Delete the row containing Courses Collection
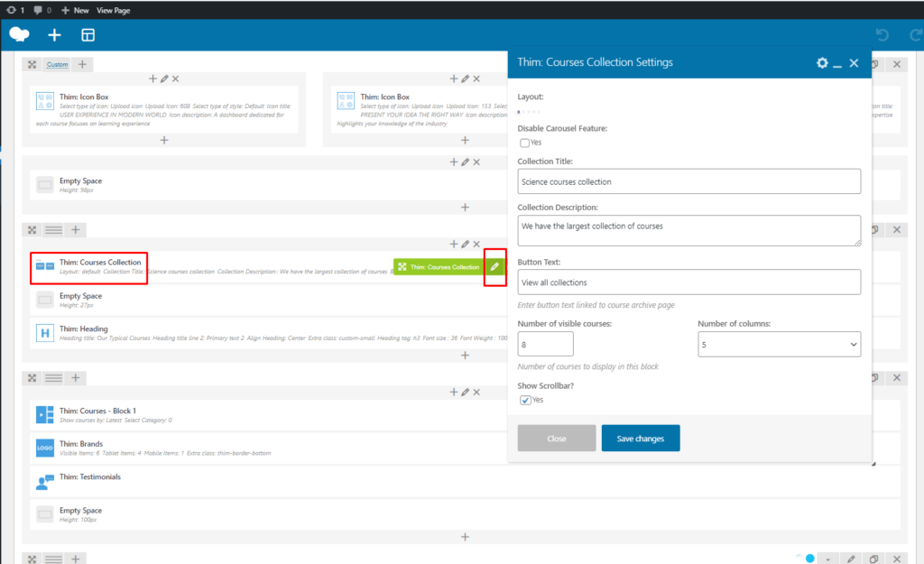The image size is (924, 564). 897,230
